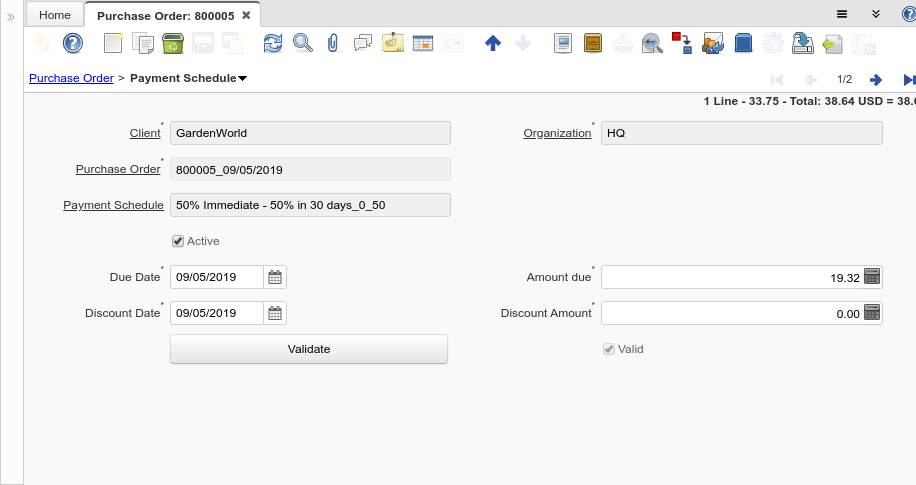Expand the Payment Schedule breadcrumb dropdown
This screenshot has height=485, width=916.
click(243, 78)
